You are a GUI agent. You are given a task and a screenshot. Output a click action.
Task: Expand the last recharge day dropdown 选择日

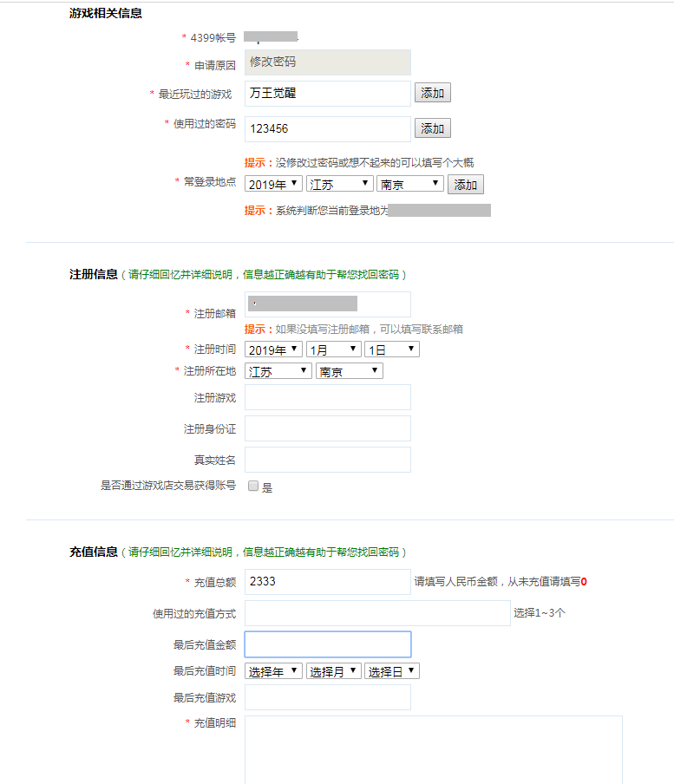tap(391, 671)
